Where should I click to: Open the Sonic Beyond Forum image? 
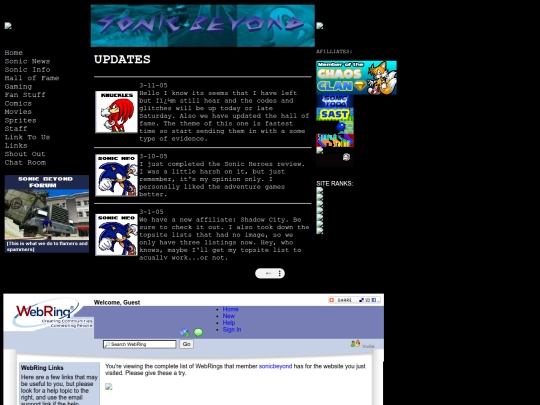pos(47,214)
